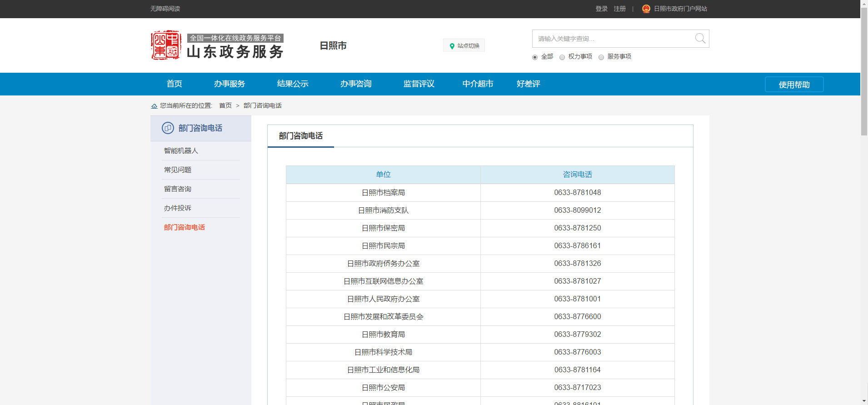This screenshot has width=868, height=405.
Task: Click the 登录 link in top bar
Action: coord(601,9)
